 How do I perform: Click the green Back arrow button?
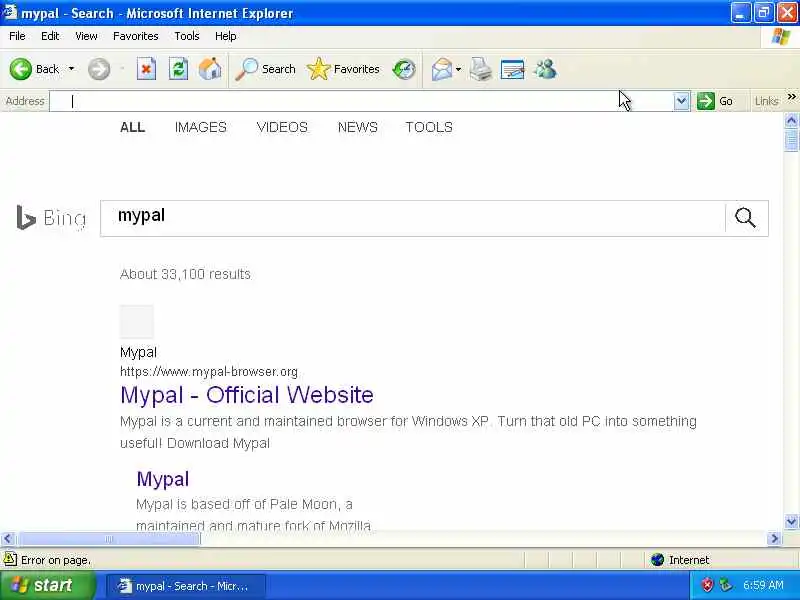click(20, 69)
